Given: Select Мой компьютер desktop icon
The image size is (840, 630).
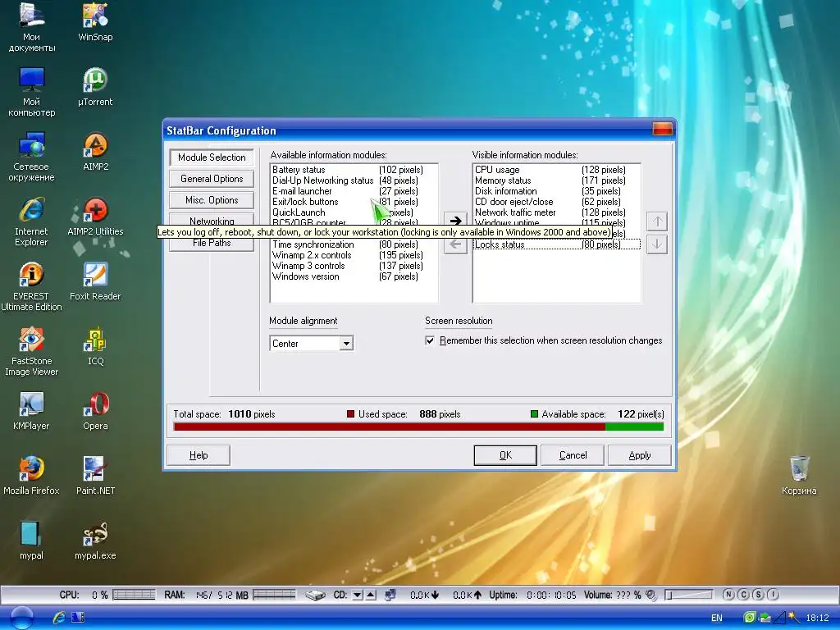Looking at the screenshot, I should click(32, 92).
